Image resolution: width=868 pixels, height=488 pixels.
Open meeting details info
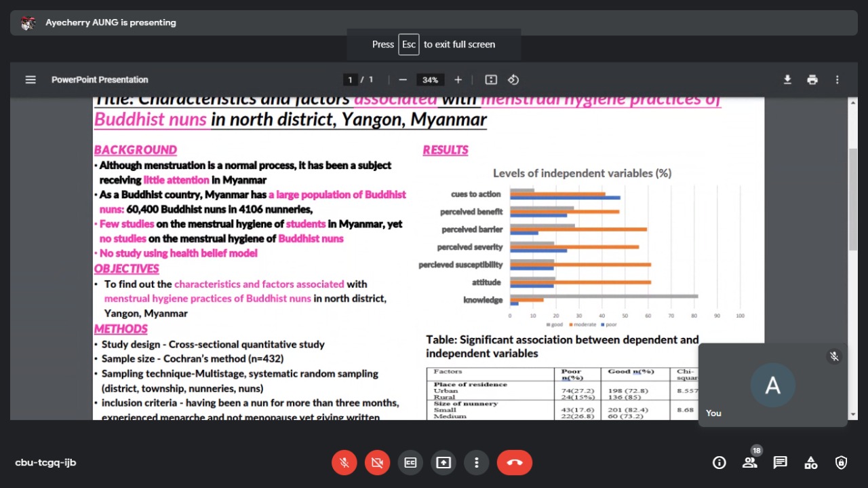tap(719, 462)
